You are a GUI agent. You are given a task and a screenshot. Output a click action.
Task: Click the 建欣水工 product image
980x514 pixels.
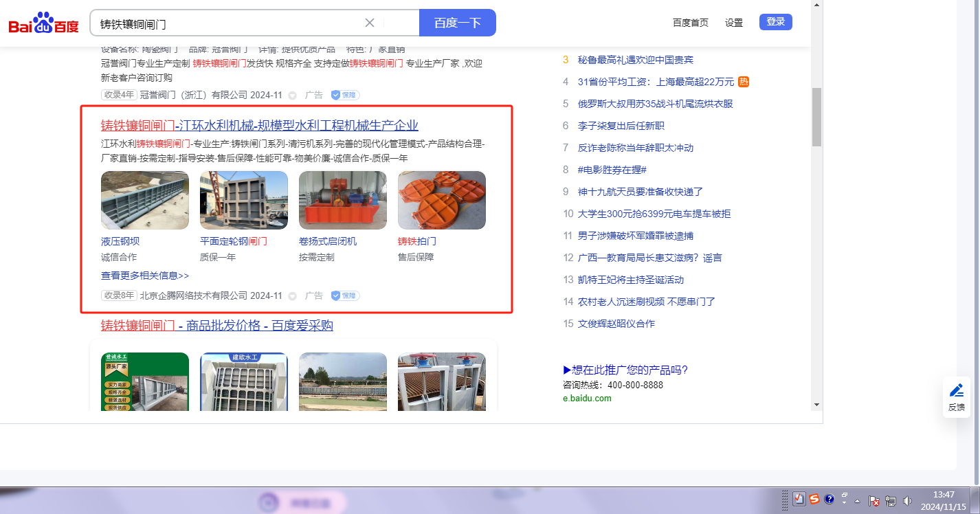tap(244, 381)
